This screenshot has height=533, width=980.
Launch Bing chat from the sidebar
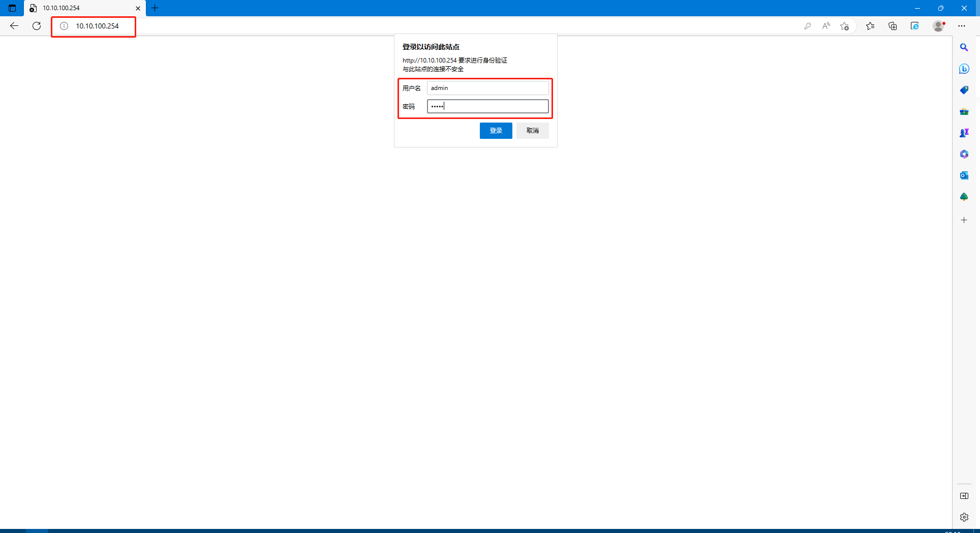964,69
